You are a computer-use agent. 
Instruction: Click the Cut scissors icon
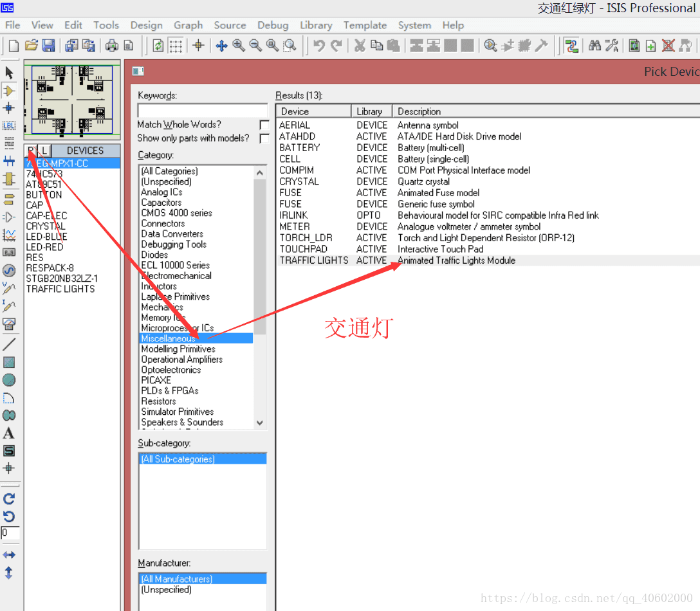click(360, 46)
